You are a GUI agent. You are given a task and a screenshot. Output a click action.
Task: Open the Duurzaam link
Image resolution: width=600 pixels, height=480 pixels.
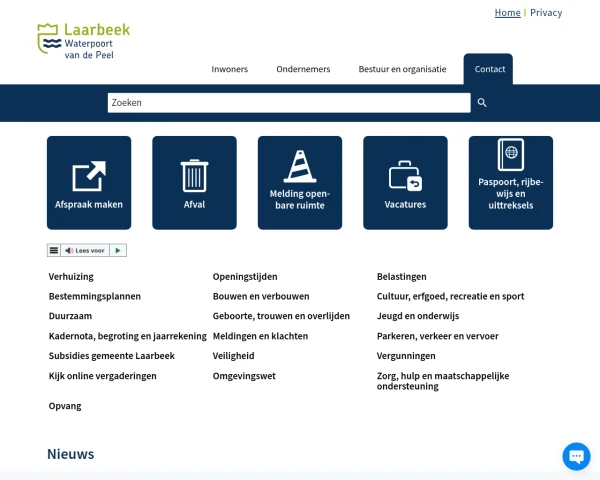point(70,316)
